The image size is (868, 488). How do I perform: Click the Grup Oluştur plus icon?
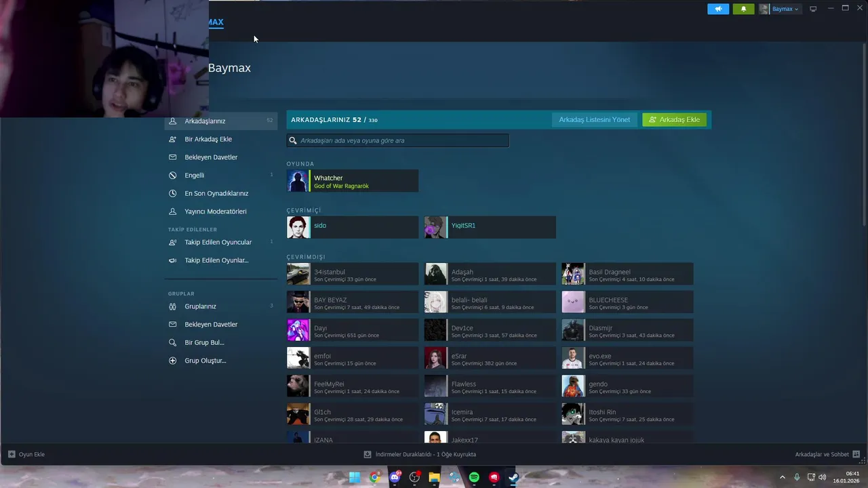click(x=172, y=361)
